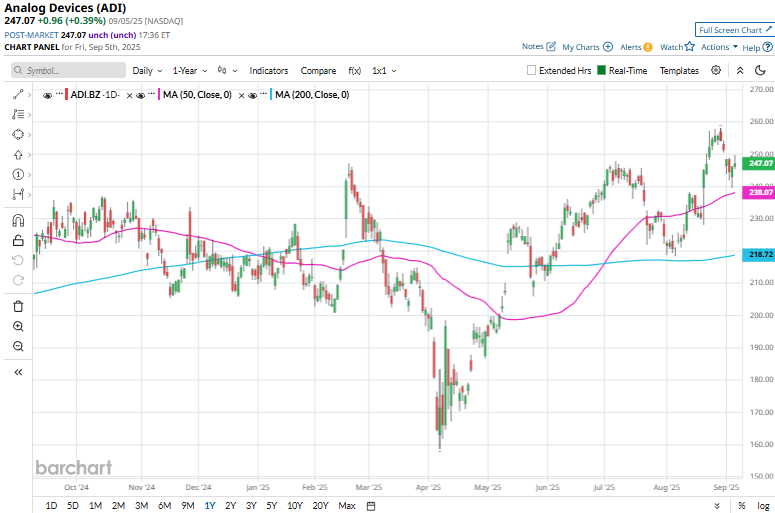775x513 pixels.
Task: Delete drawings with trash icon
Action: 18,306
